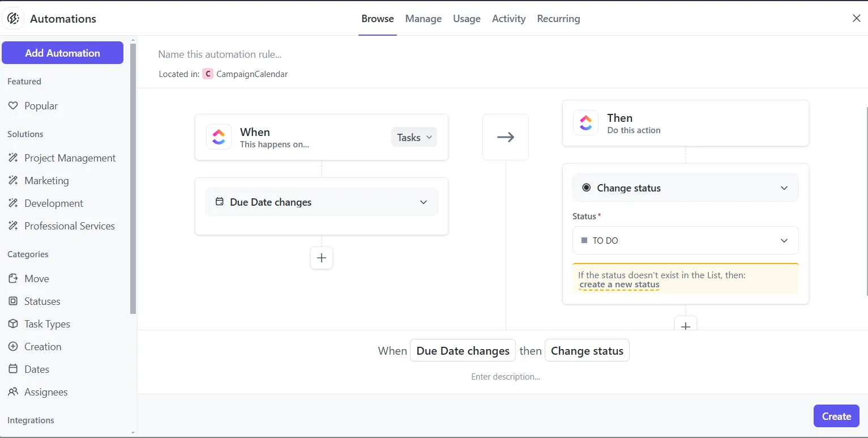Click the create a new status link

[619, 284]
